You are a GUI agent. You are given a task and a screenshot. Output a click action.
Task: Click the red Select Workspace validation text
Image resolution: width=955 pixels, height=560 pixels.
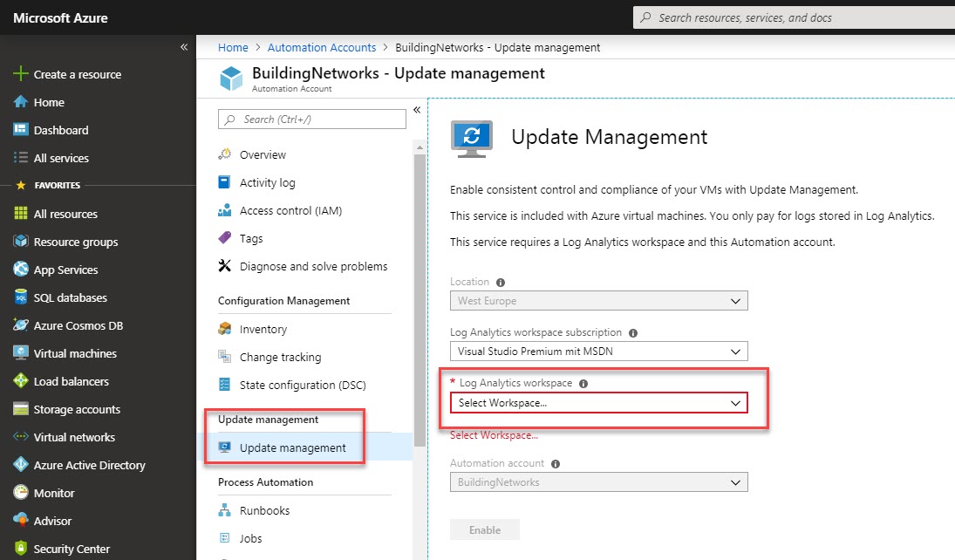click(x=494, y=435)
